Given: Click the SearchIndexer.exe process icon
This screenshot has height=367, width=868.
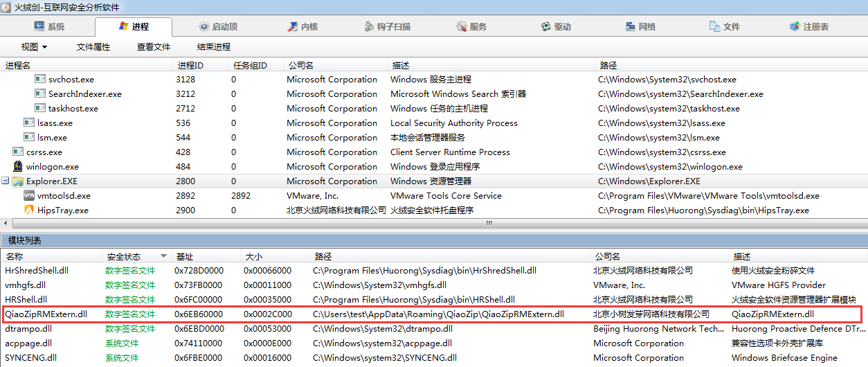Looking at the screenshot, I should [40, 94].
